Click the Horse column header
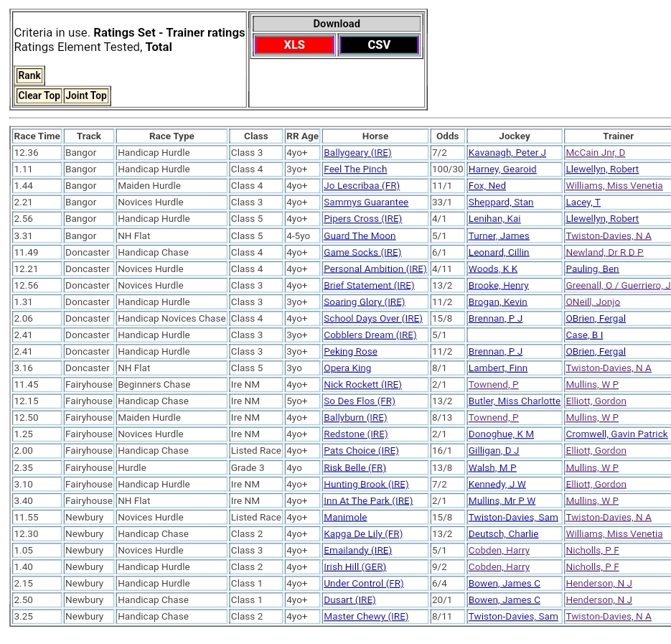This screenshot has height=644, width=671. point(375,136)
